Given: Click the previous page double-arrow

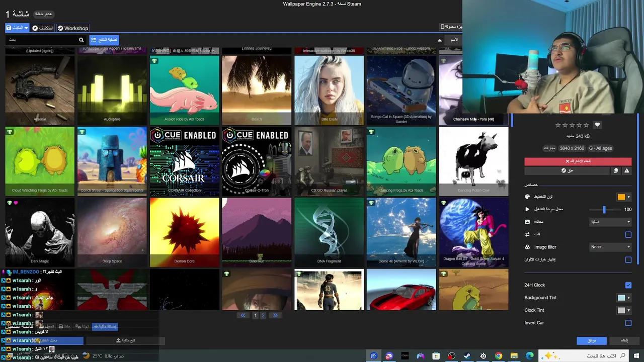Looking at the screenshot, I should [243, 315].
